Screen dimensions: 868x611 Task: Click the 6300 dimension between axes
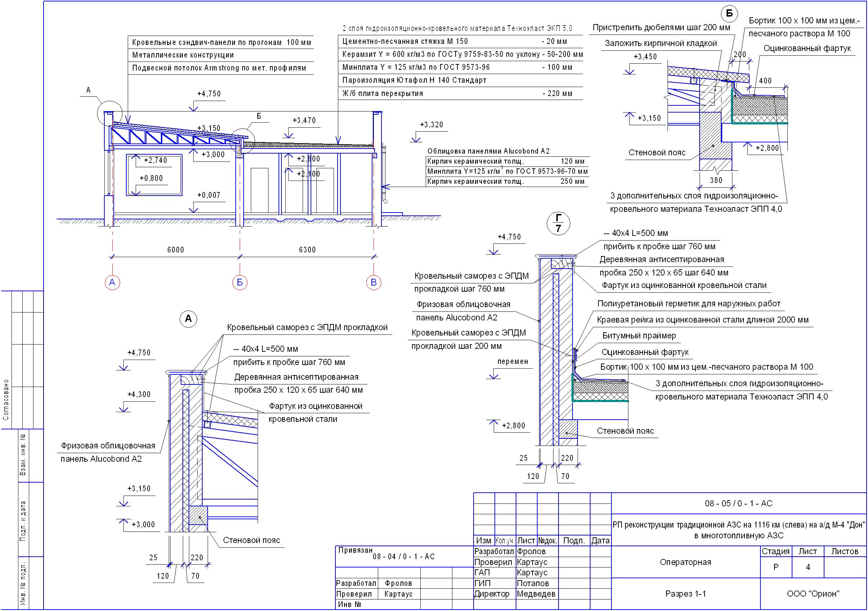[307, 250]
